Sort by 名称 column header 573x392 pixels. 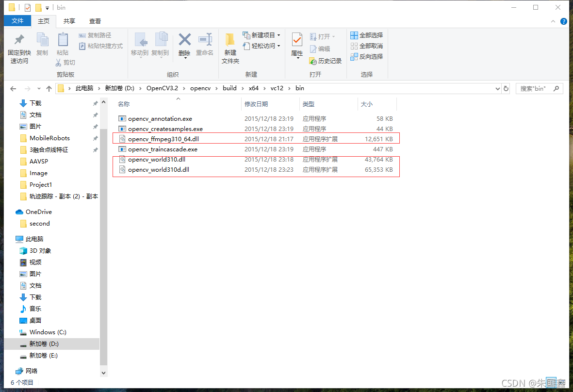pos(124,104)
